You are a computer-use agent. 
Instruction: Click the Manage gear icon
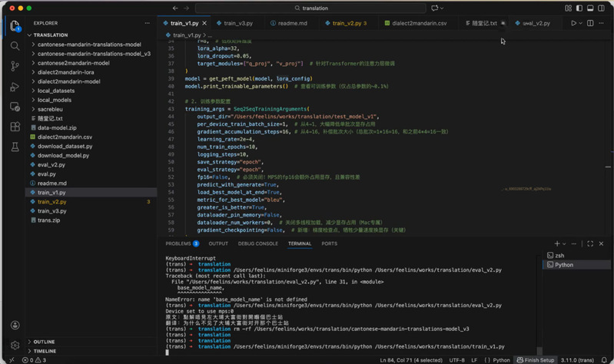pyautogui.click(x=15, y=345)
